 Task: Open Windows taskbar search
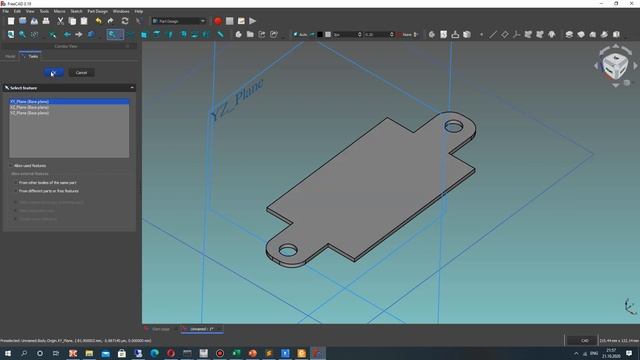coord(24,353)
